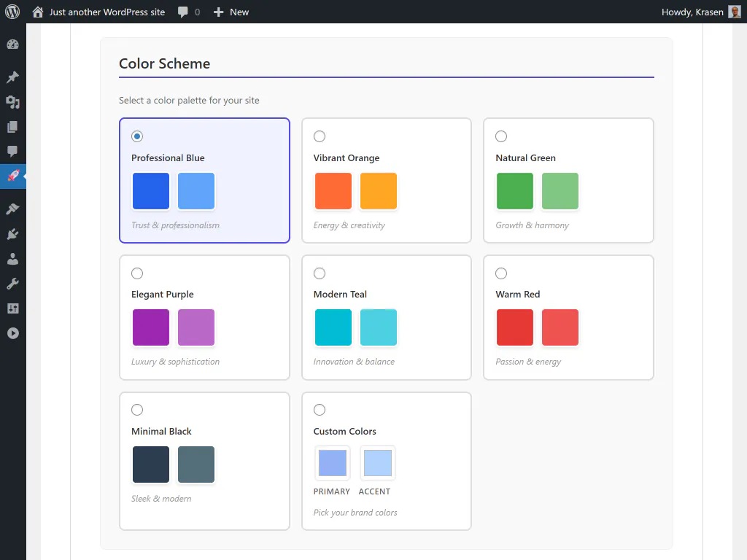This screenshot has height=560, width=747.
Task: Open Pages sidebar icon
Action: [x=13, y=126]
